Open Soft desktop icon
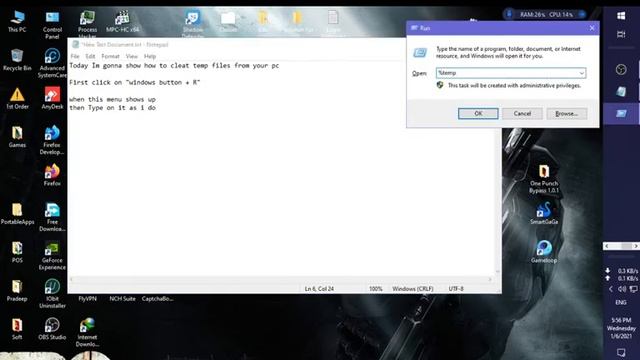Image resolution: width=640 pixels, height=360 pixels. click(x=17, y=329)
